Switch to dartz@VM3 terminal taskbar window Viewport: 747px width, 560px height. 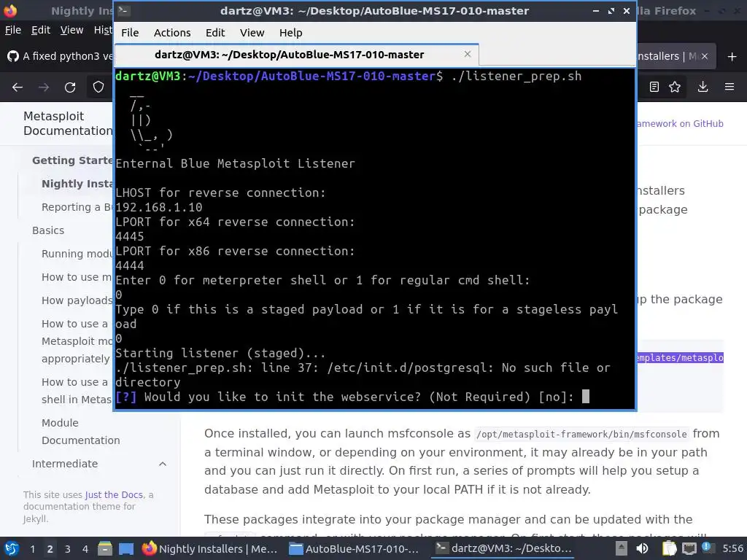(504, 548)
